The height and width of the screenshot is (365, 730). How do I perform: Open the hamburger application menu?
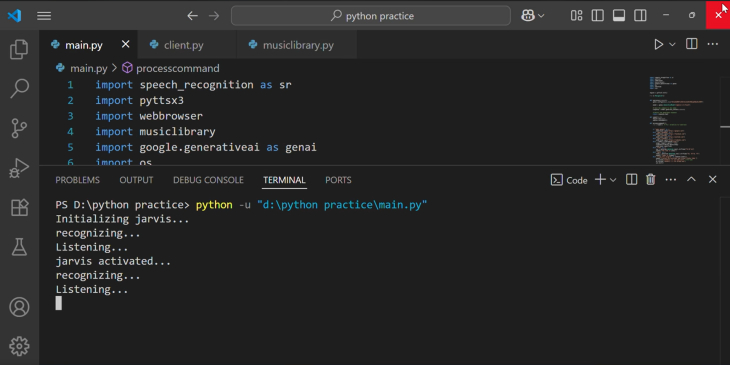coord(44,16)
